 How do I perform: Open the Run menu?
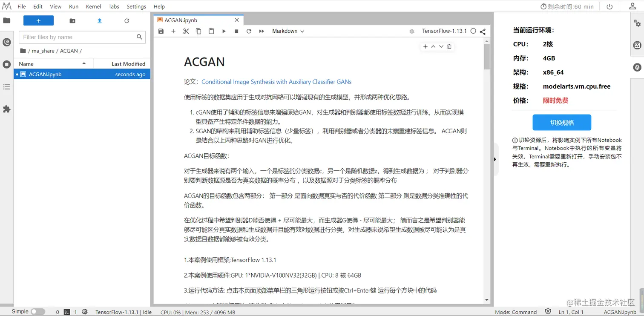click(74, 6)
